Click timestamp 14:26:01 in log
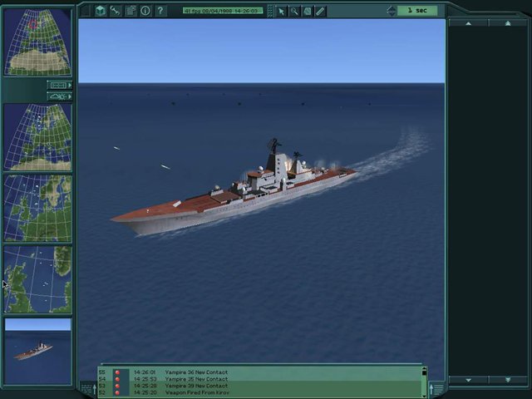The height and width of the screenshot is (399, 532). pos(145,372)
